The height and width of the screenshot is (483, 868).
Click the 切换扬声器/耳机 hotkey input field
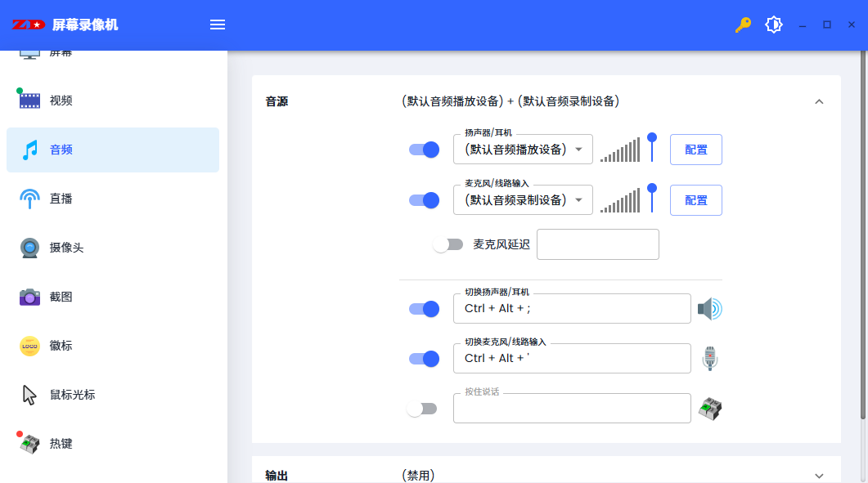(572, 309)
